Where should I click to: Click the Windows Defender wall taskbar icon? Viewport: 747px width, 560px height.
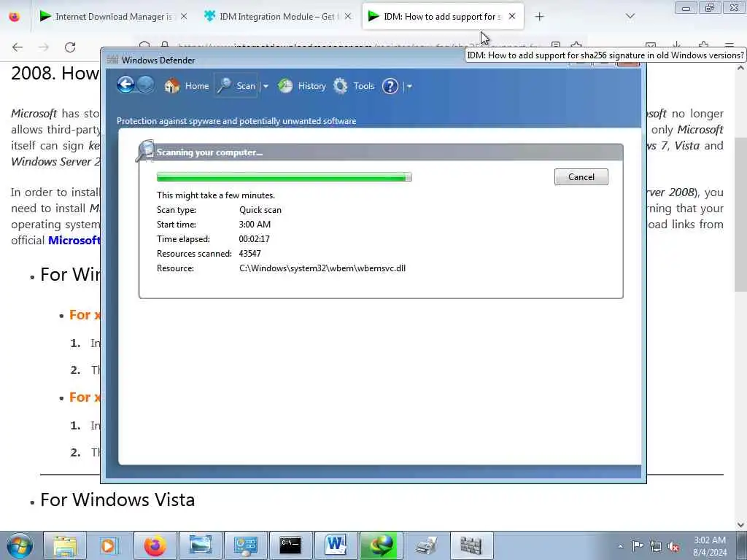point(471,545)
